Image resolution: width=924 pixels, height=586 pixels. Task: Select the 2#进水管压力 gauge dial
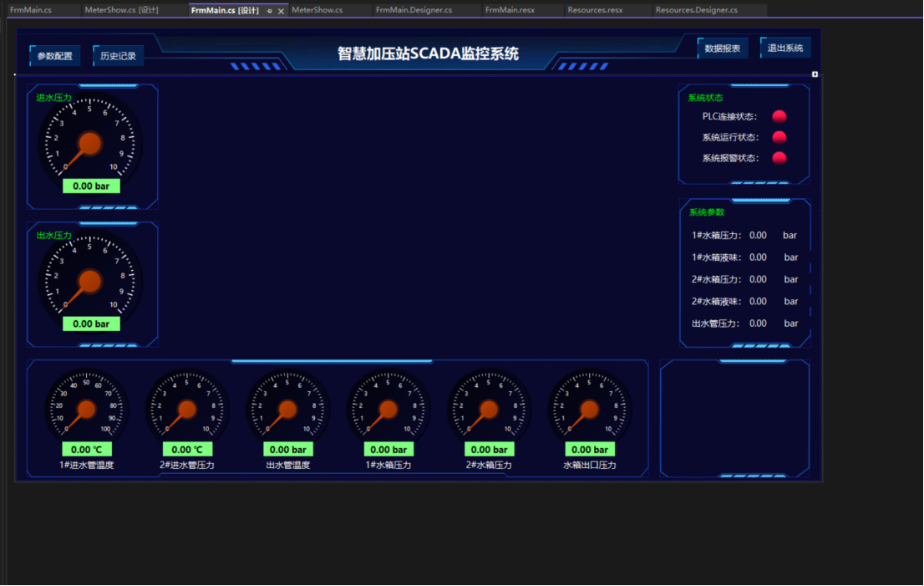(187, 407)
